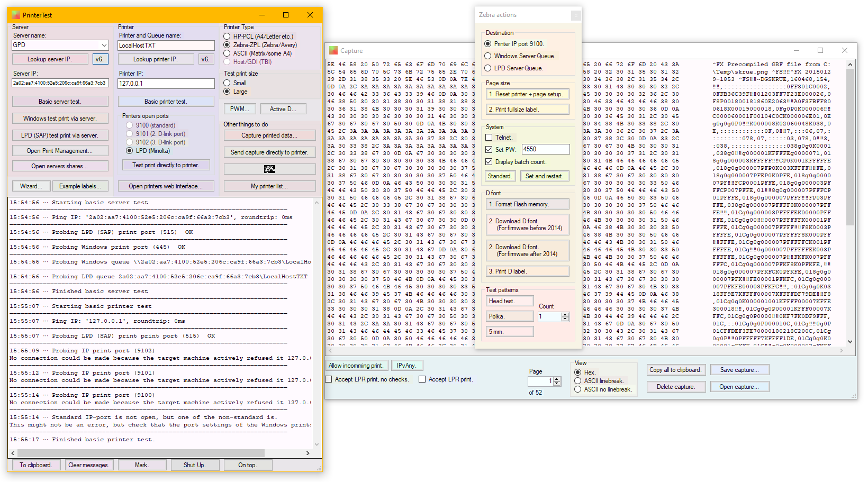Select Hex view mode

[578, 372]
